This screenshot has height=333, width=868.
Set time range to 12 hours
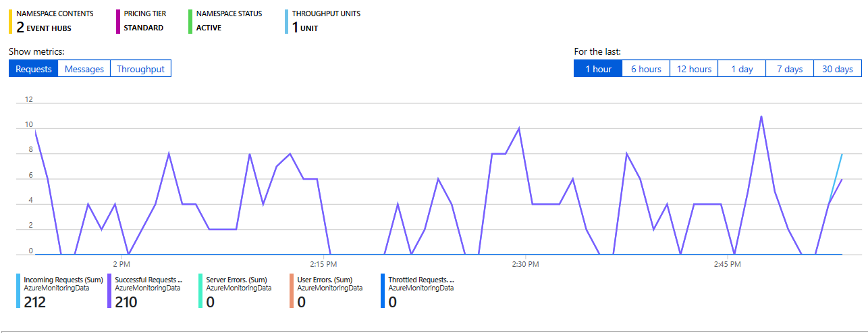694,69
